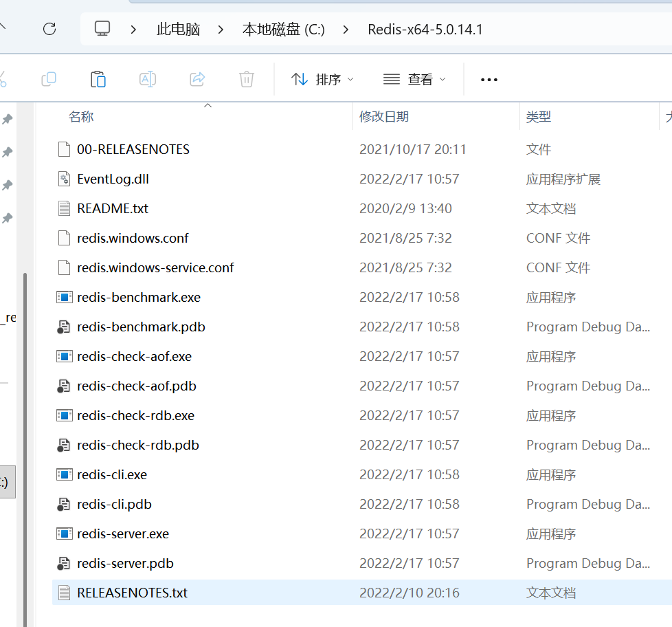672x627 pixels.
Task: Select the file name redis.windows-service.conf
Action: 155,267
